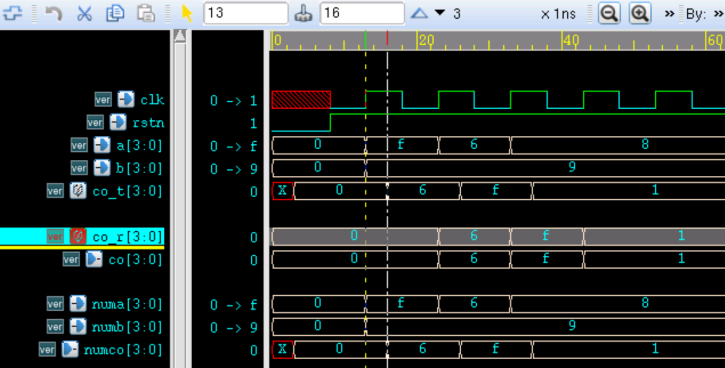725x368 pixels.
Task: Click the baseline time field showing 16
Action: (x=362, y=13)
